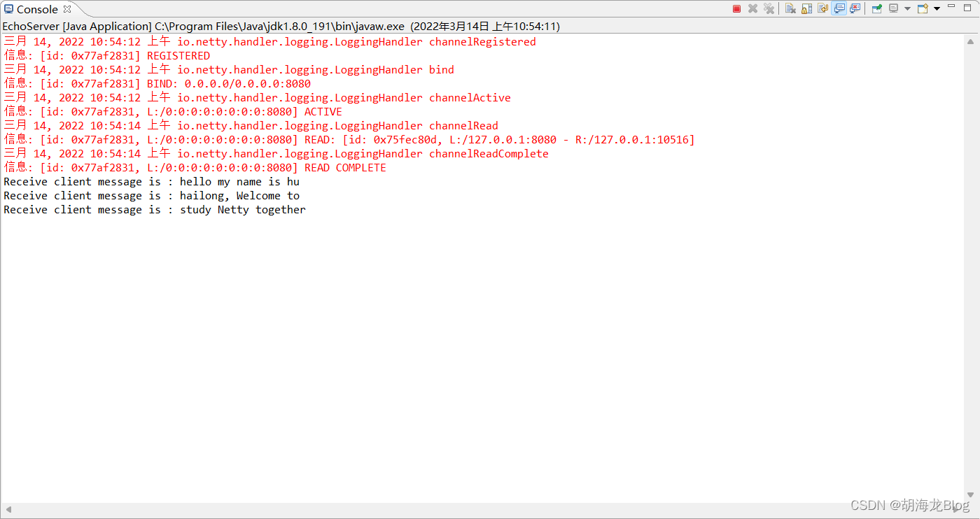This screenshot has height=519, width=980.
Task: Clear the console output
Action: click(790, 8)
